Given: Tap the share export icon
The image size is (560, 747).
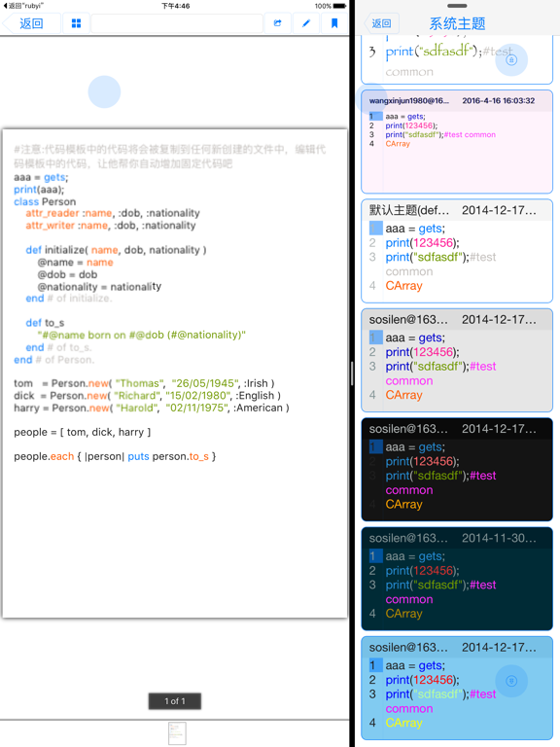Looking at the screenshot, I should 278,23.
